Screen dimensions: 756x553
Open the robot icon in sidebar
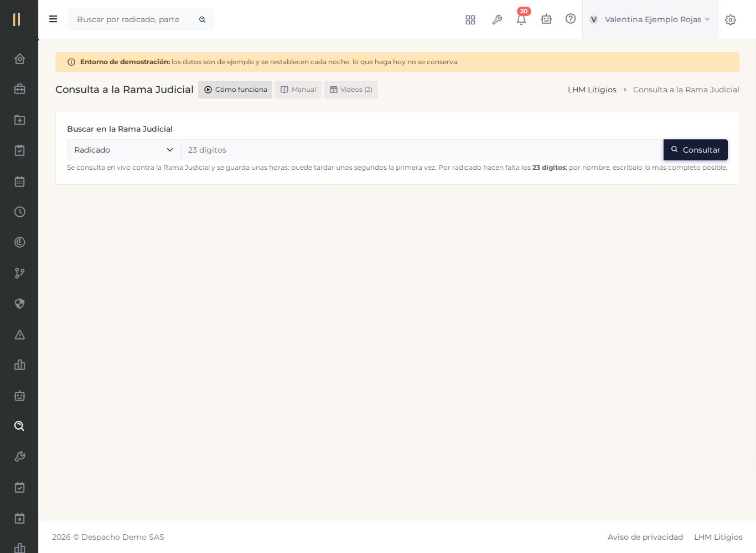click(x=19, y=395)
